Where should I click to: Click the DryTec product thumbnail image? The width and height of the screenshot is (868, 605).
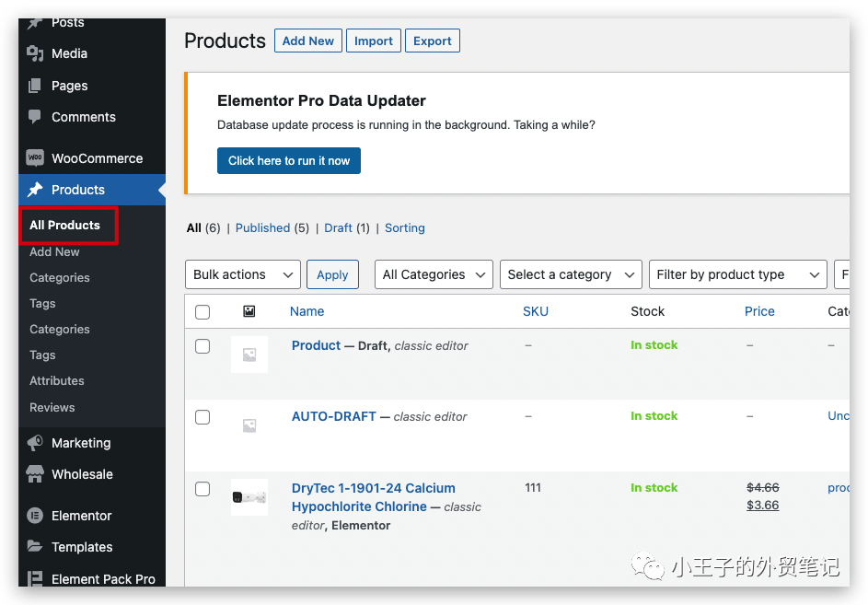pos(249,497)
